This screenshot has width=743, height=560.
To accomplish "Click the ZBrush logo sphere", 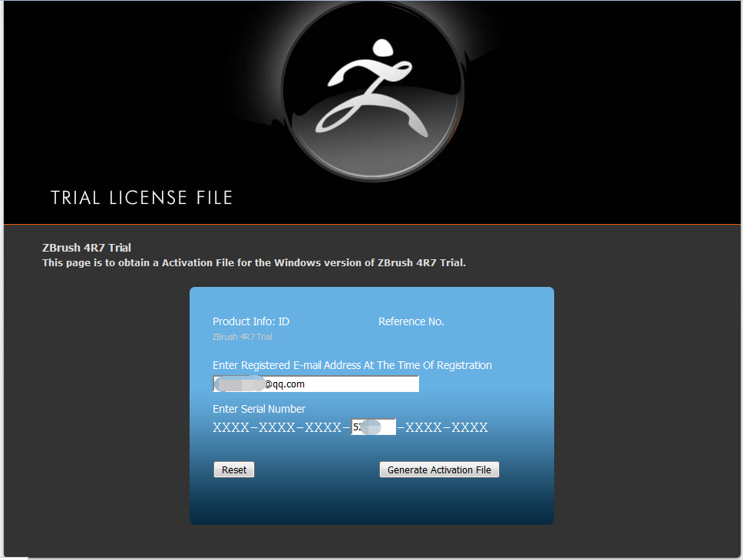I will [372, 91].
